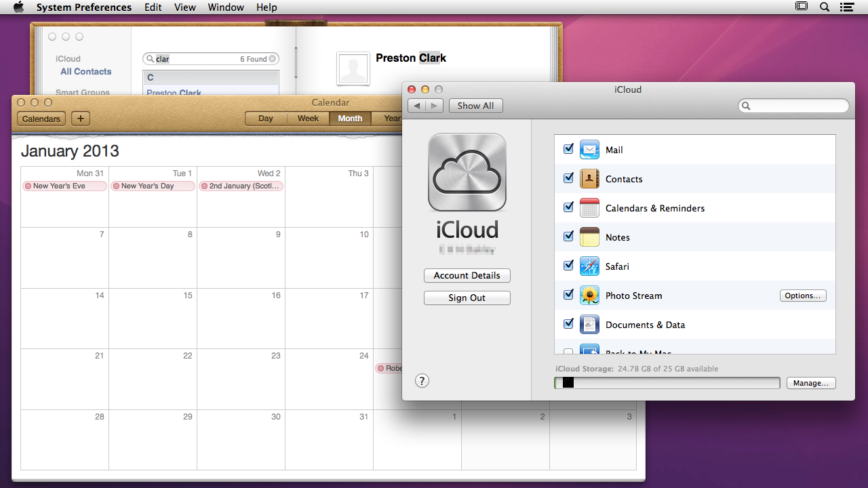Open the iCloud help question mark

tap(422, 381)
